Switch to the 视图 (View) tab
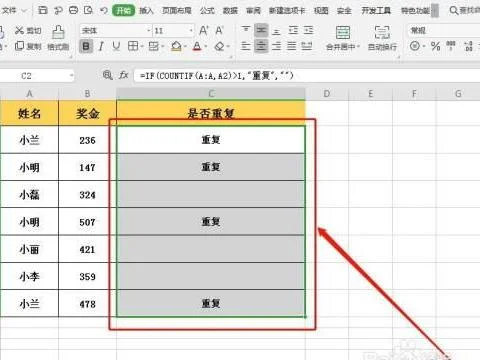Viewport: 480px width, 360px height. coord(321,11)
